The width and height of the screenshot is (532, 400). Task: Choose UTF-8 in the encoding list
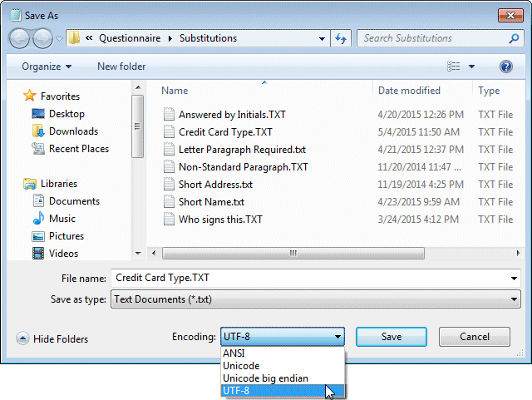(x=283, y=391)
